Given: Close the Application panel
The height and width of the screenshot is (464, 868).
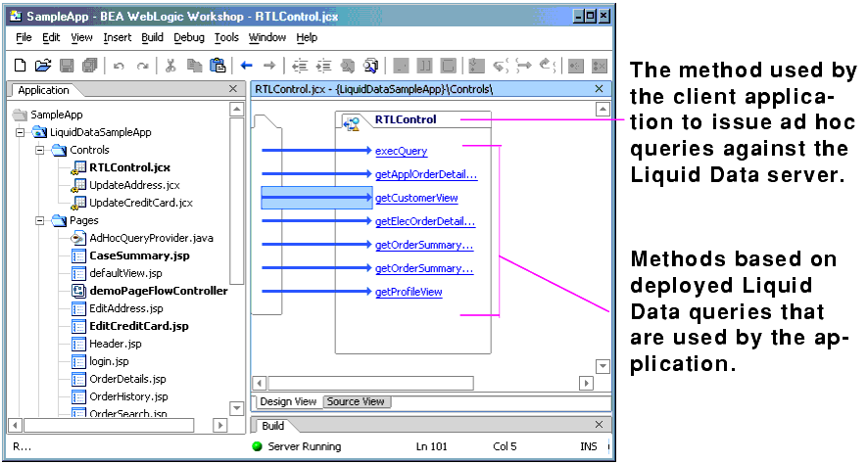Looking at the screenshot, I should 233,89.
